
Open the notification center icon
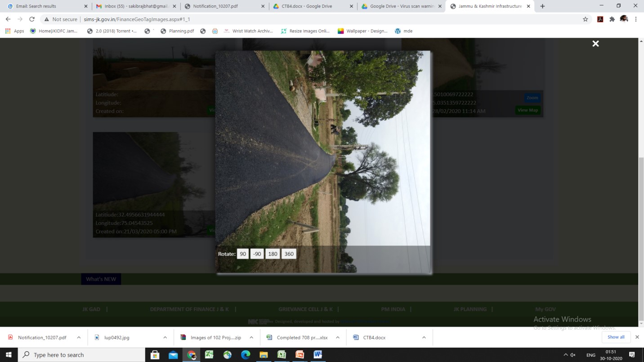[632, 355]
